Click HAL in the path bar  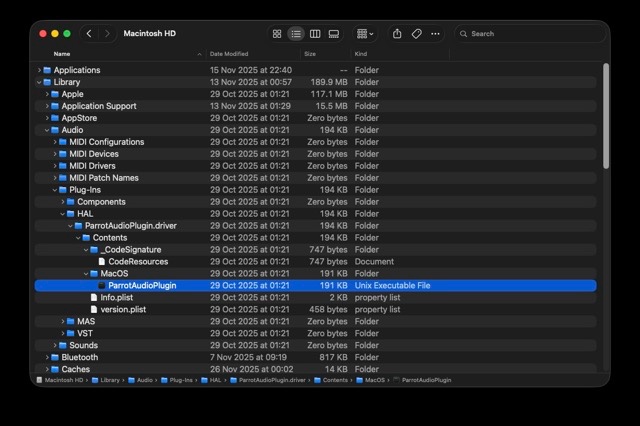(216, 380)
